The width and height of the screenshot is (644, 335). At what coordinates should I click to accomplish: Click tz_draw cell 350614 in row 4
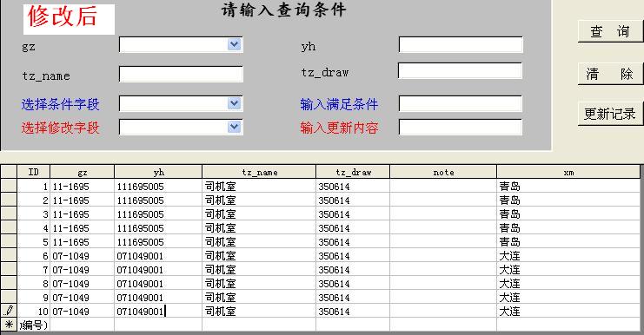point(353,228)
